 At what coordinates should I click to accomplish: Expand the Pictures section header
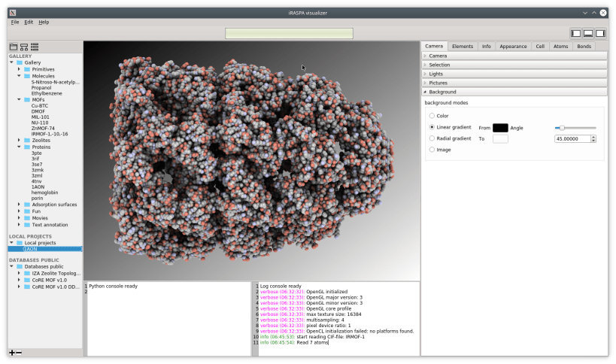click(x=514, y=83)
